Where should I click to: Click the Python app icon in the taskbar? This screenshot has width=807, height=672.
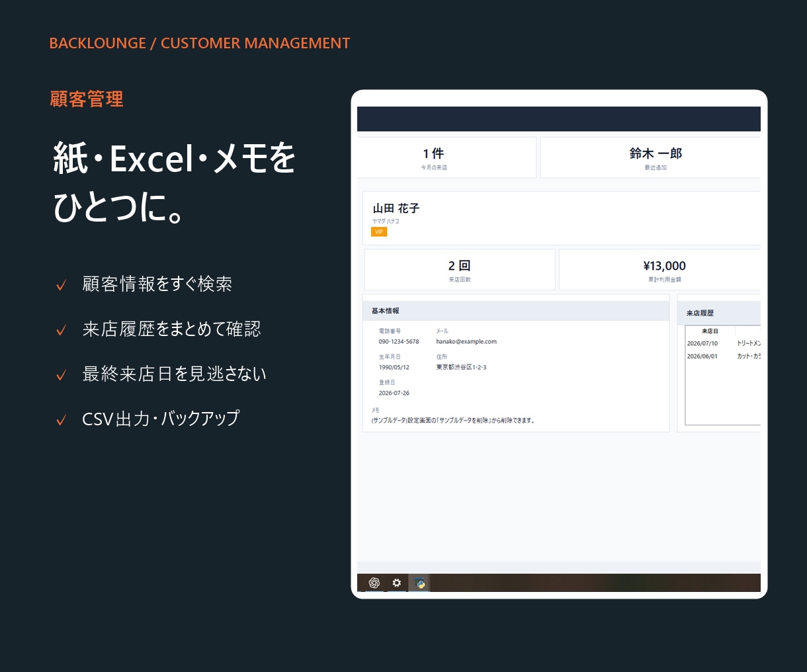coord(419,583)
